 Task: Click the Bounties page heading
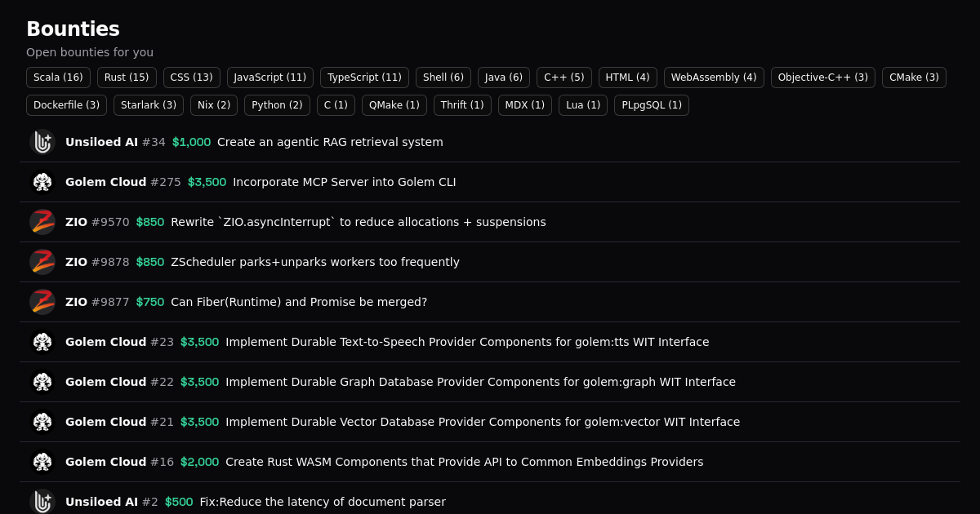coord(73,29)
